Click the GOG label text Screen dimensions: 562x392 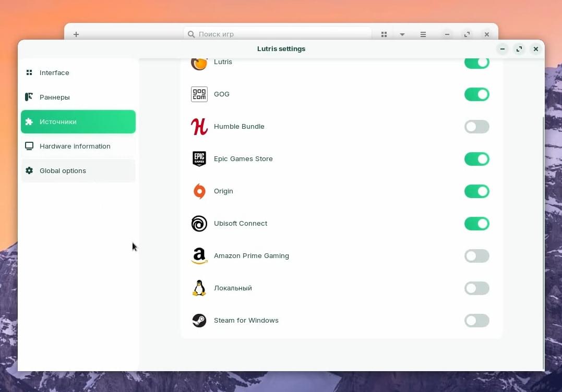tap(221, 94)
